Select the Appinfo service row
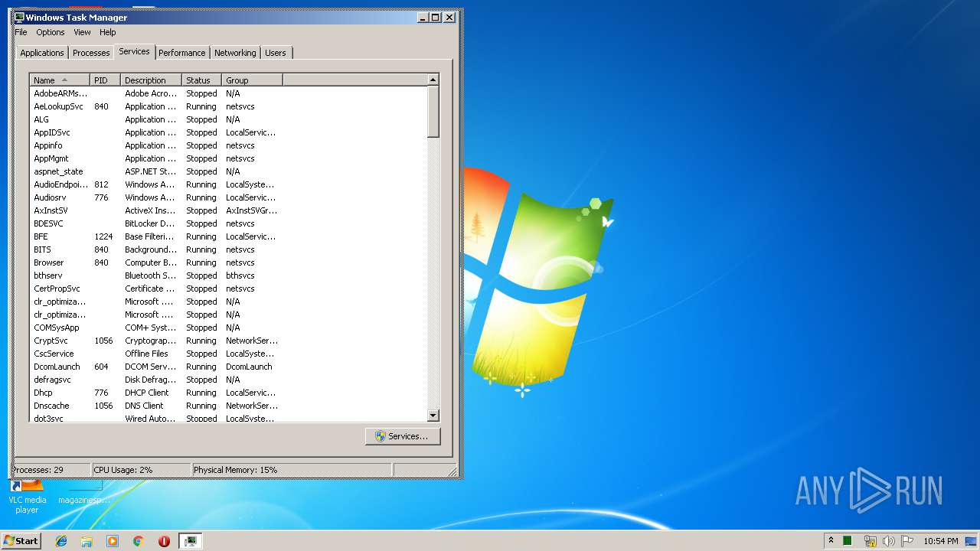The height and width of the screenshot is (551, 980). (228, 145)
